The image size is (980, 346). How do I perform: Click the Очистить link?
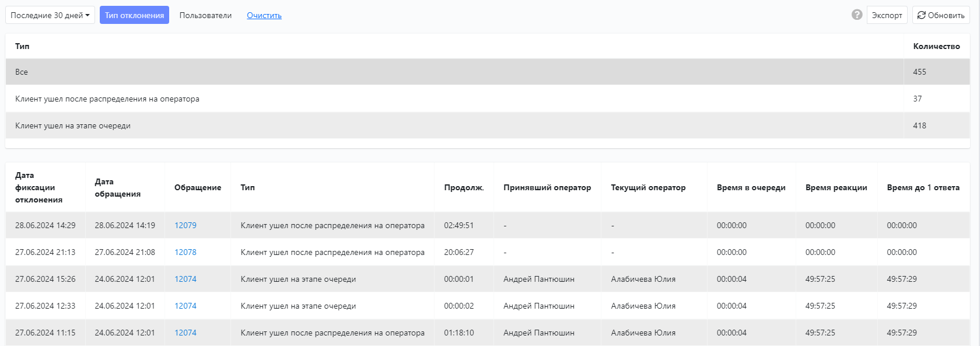coord(264,15)
